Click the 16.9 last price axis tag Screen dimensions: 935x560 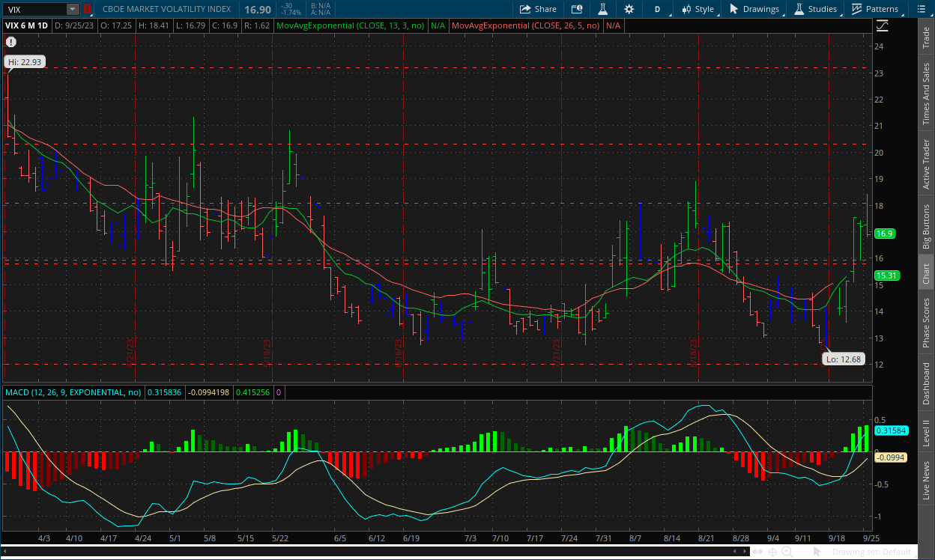click(x=885, y=234)
